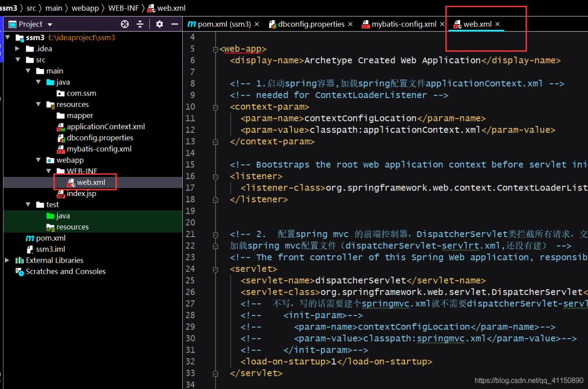Screen dimensions: 588x389
Task: Switch to the pom.xml (ssm3) tab
Action: (224, 24)
